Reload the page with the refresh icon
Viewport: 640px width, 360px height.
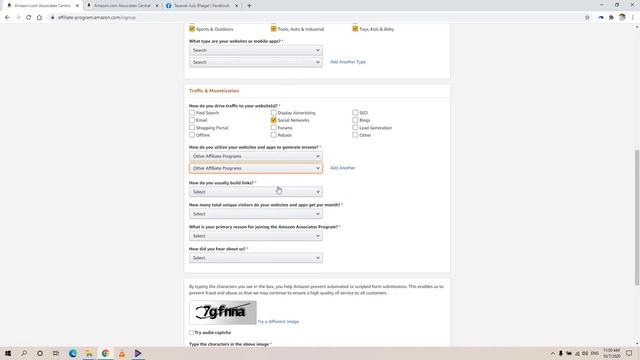(29, 18)
